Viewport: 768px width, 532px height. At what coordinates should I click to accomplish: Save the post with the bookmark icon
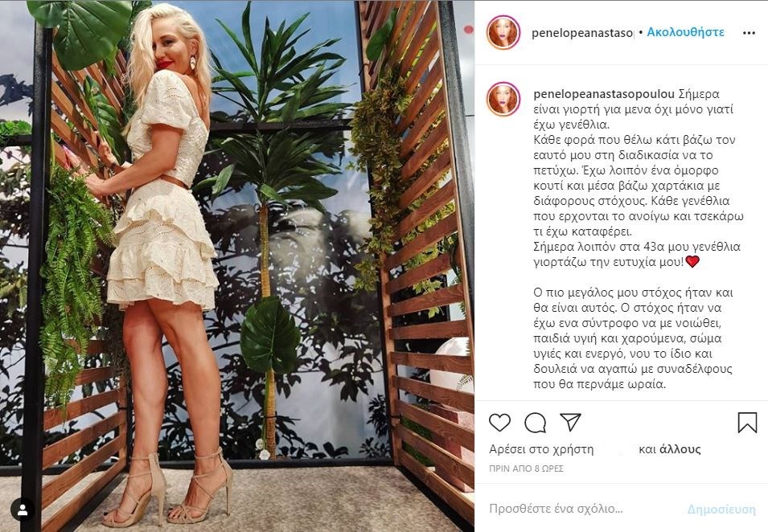pos(747,423)
